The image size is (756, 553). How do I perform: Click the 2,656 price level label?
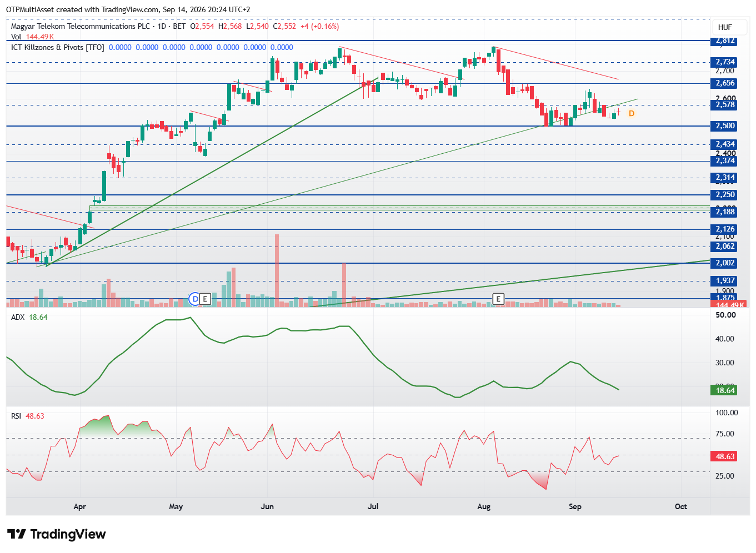click(x=725, y=83)
